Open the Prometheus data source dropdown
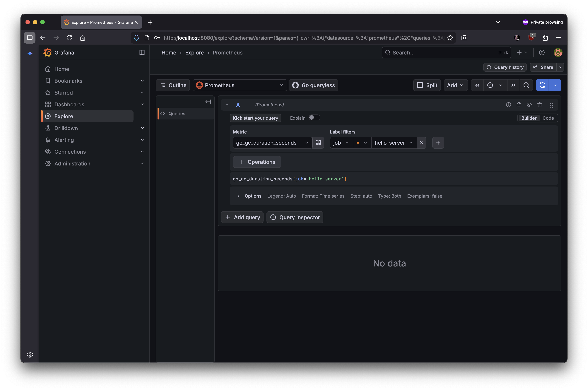The height and width of the screenshot is (390, 588). click(x=240, y=85)
